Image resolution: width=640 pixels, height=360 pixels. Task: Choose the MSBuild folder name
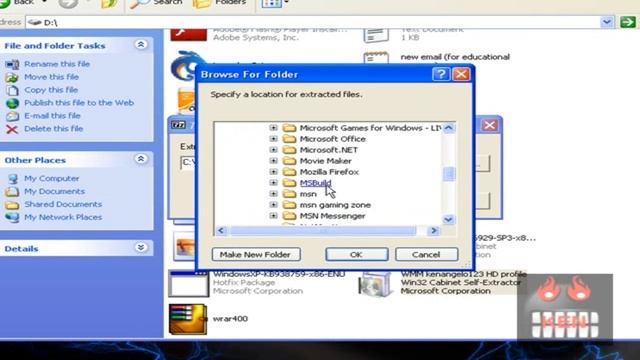[x=316, y=183]
